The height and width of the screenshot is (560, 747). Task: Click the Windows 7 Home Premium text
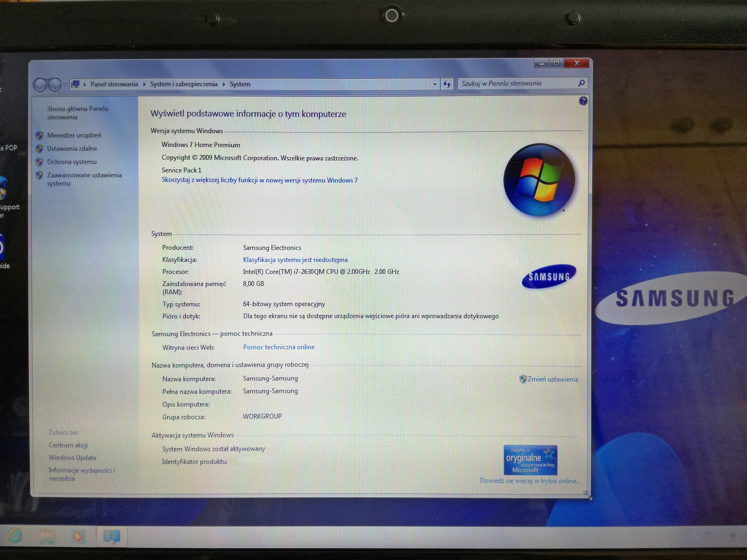(x=200, y=145)
